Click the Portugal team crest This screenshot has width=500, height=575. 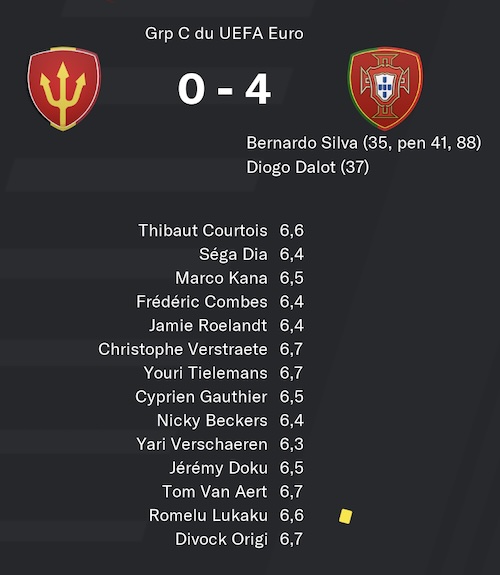(x=385, y=88)
